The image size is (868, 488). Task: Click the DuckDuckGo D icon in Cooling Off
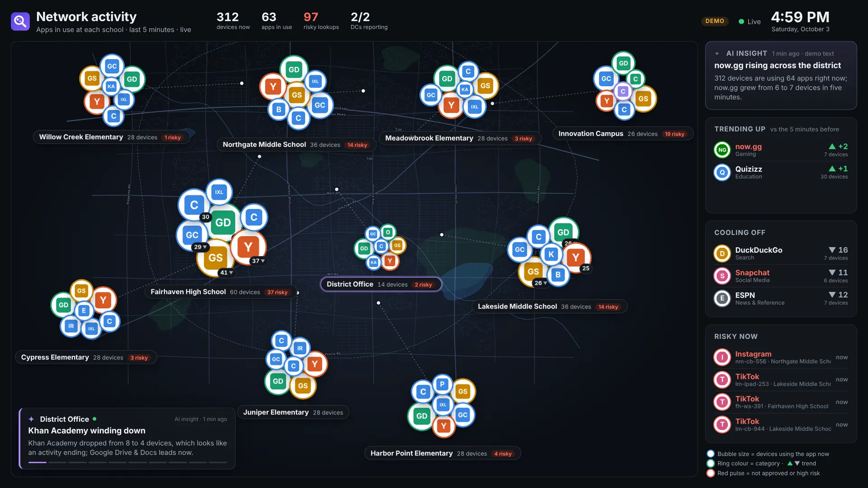point(722,253)
